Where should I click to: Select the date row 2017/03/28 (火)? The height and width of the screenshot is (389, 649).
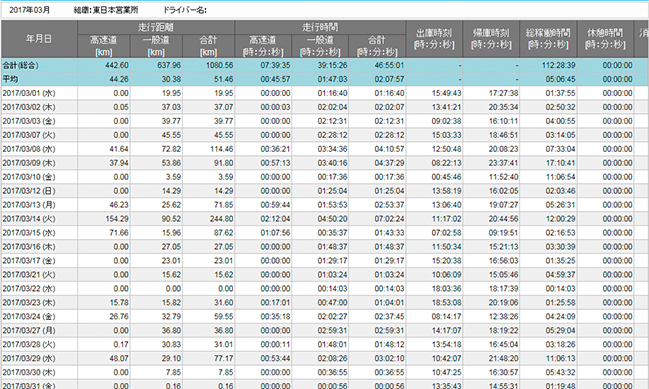point(29,345)
